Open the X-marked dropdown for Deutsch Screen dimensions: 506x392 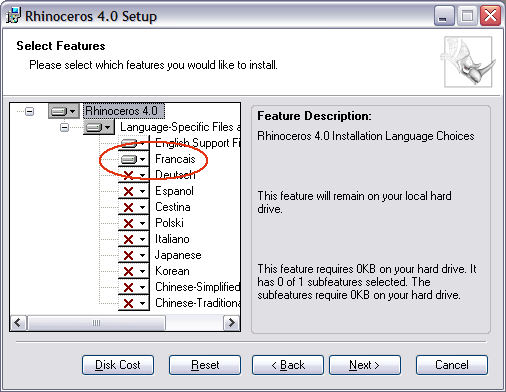point(134,175)
